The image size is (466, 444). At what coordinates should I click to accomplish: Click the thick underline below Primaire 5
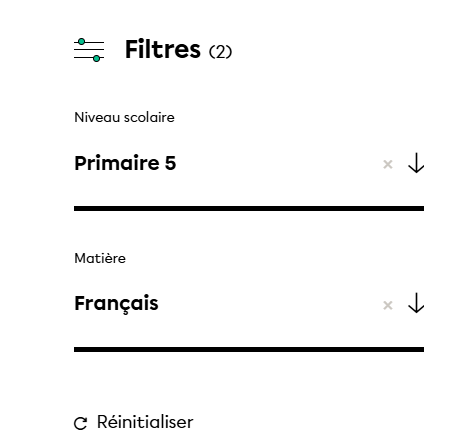tap(249, 208)
